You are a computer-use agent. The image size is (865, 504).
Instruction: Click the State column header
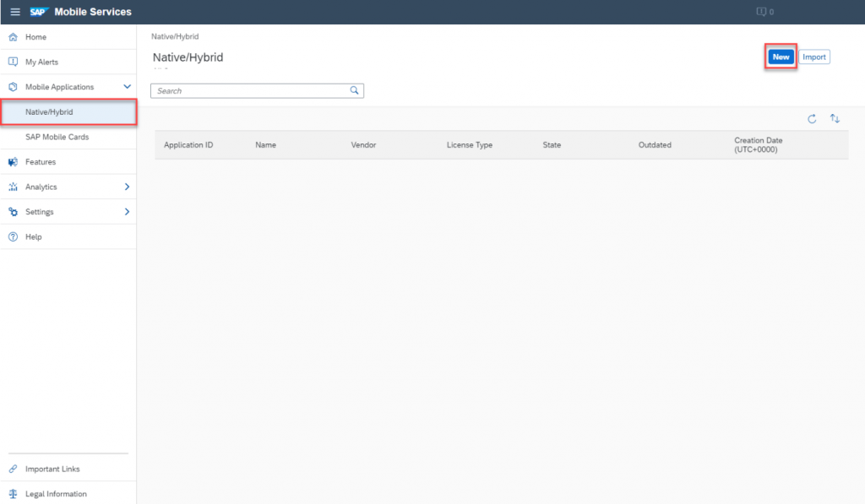pyautogui.click(x=552, y=145)
